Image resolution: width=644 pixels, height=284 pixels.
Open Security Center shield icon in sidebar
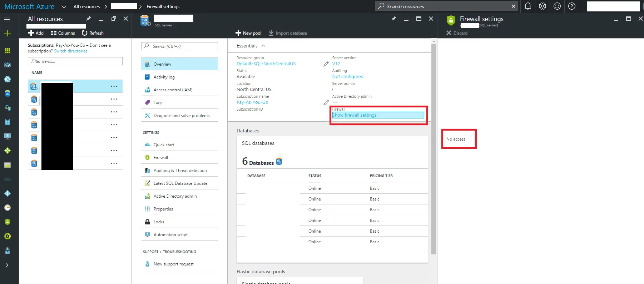pyautogui.click(x=7, y=222)
